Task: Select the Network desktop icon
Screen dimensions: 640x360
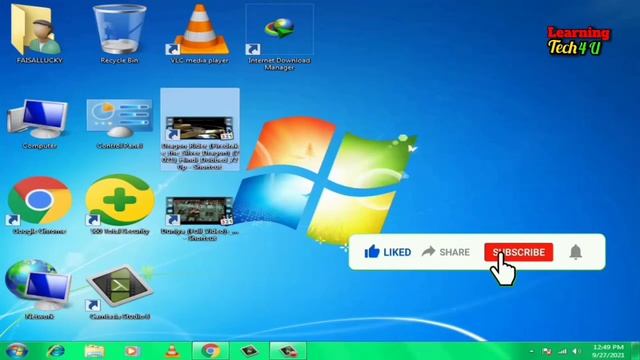Action: [39, 289]
